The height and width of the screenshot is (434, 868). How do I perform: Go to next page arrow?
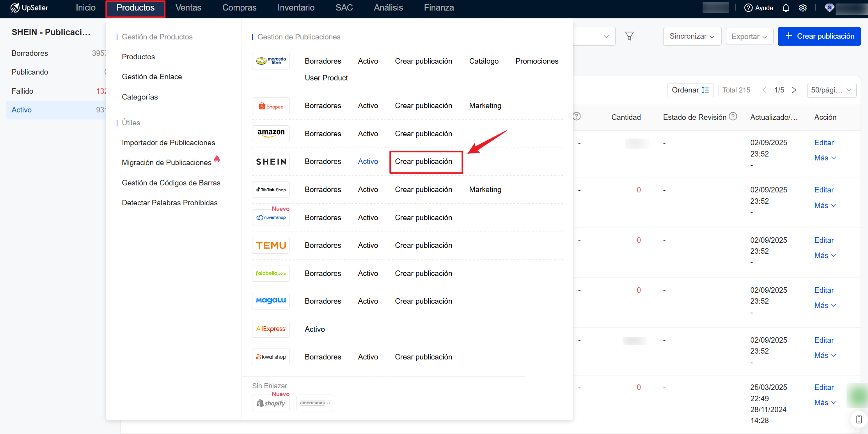click(794, 90)
